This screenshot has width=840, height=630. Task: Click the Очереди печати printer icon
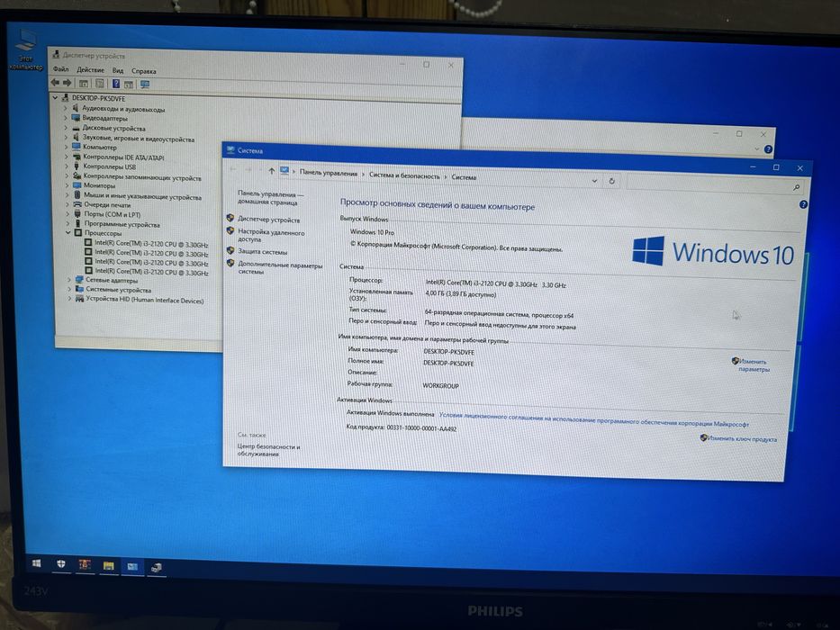click(x=77, y=204)
